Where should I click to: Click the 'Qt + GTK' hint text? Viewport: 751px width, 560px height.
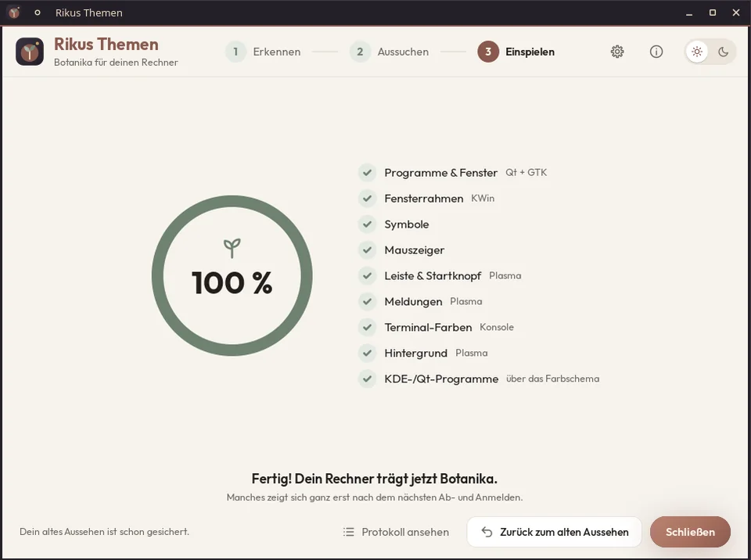point(526,172)
